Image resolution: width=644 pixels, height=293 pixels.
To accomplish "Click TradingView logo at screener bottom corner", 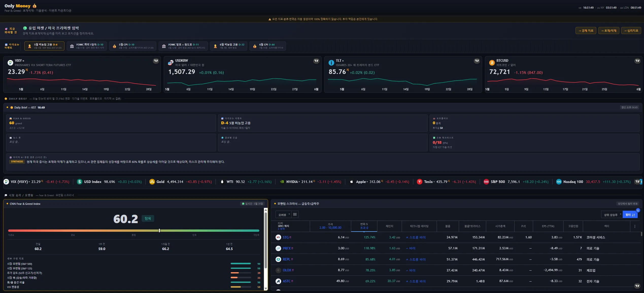I will pyautogui.click(x=637, y=286).
